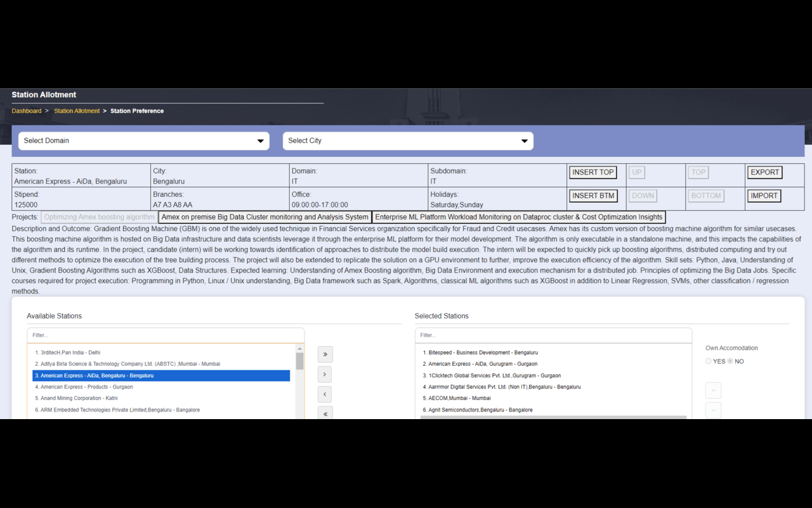
Task: Click the DOWN button
Action: 643,196
